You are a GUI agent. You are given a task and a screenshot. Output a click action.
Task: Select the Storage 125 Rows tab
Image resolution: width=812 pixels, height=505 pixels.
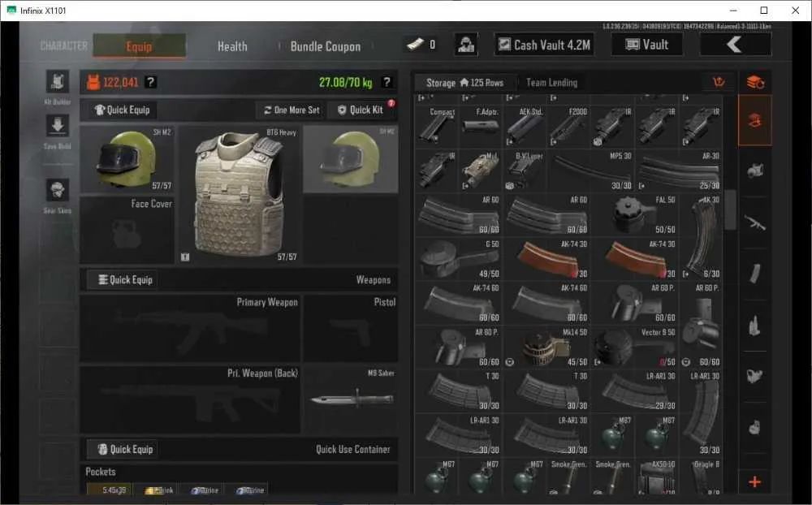(x=464, y=82)
